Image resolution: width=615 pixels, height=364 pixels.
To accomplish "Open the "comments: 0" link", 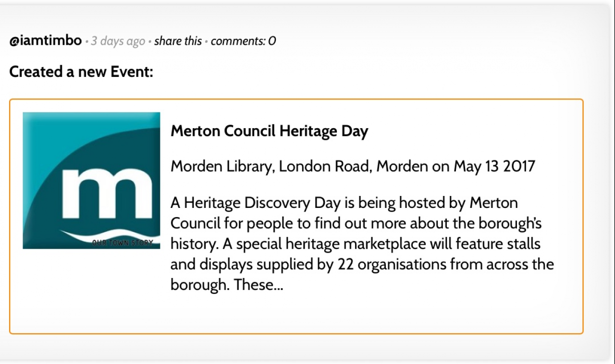I will point(243,42).
